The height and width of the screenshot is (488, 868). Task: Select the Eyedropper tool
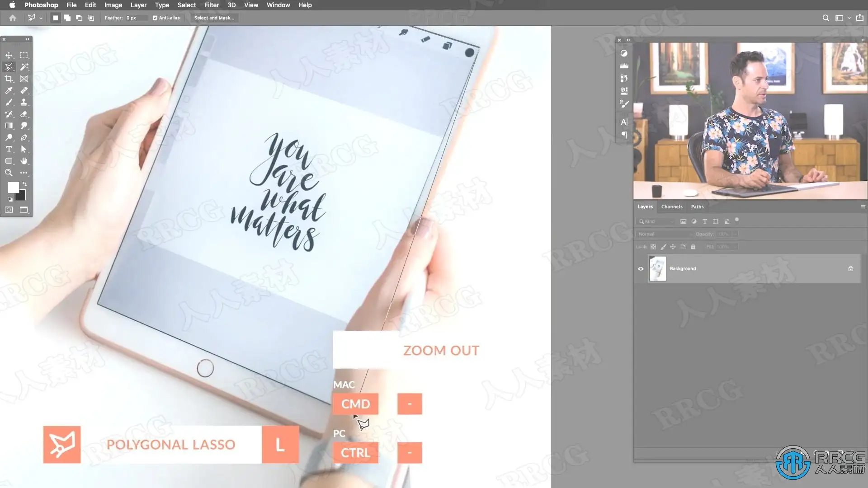[x=9, y=90]
